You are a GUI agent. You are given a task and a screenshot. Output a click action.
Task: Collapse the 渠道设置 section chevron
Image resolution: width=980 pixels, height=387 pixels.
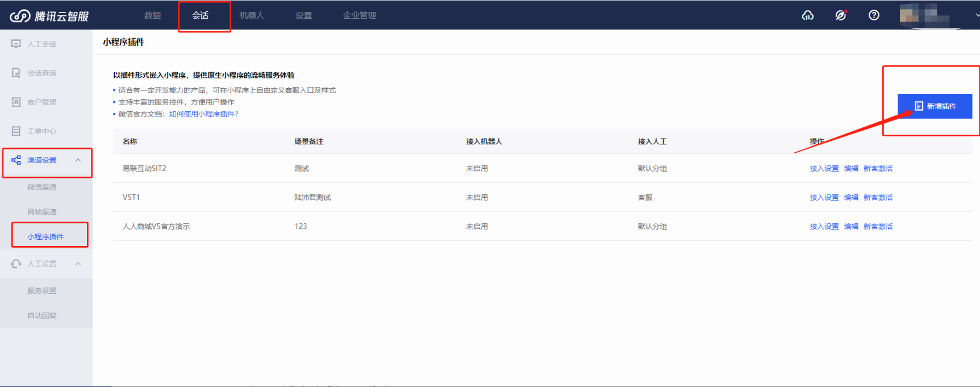click(x=78, y=160)
